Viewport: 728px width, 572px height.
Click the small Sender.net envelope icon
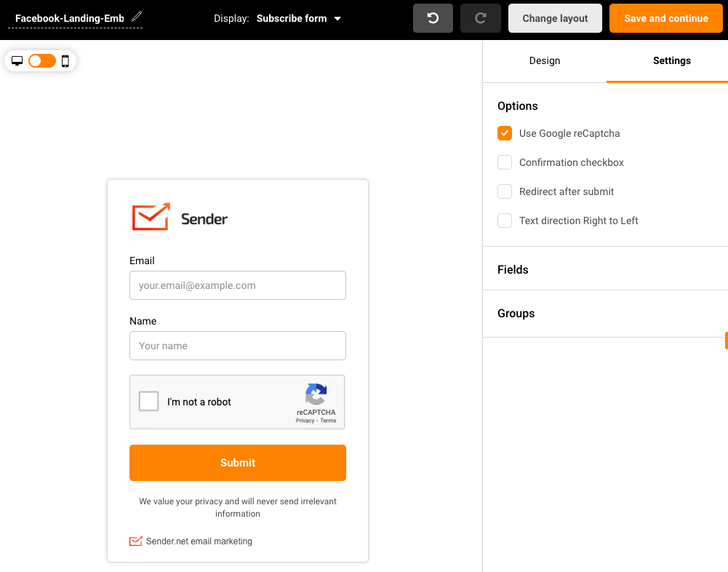pos(135,541)
